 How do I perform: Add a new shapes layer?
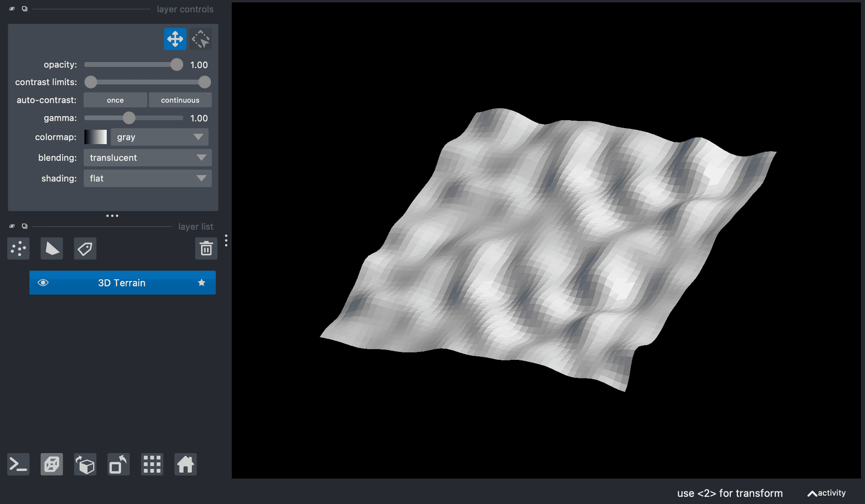[52, 249]
